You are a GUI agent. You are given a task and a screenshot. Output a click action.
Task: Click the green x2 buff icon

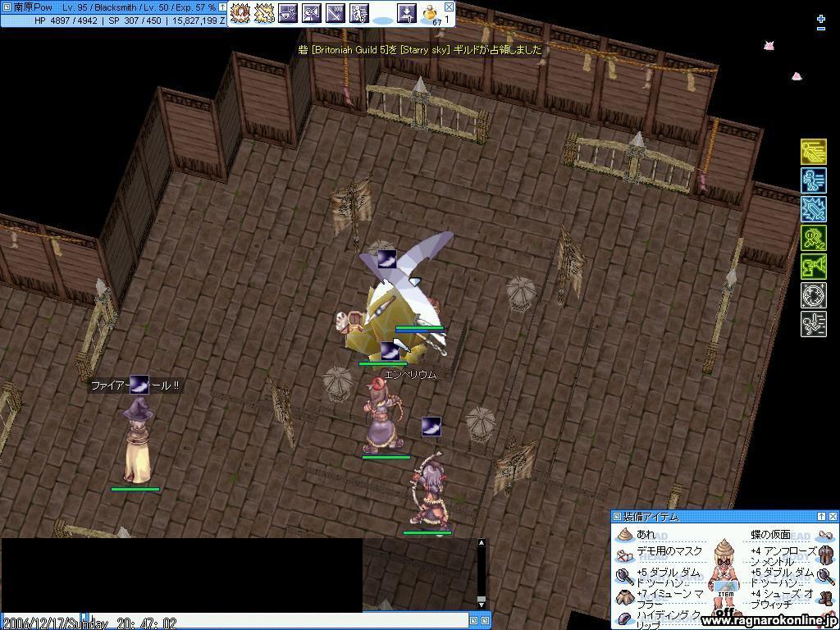(x=813, y=238)
